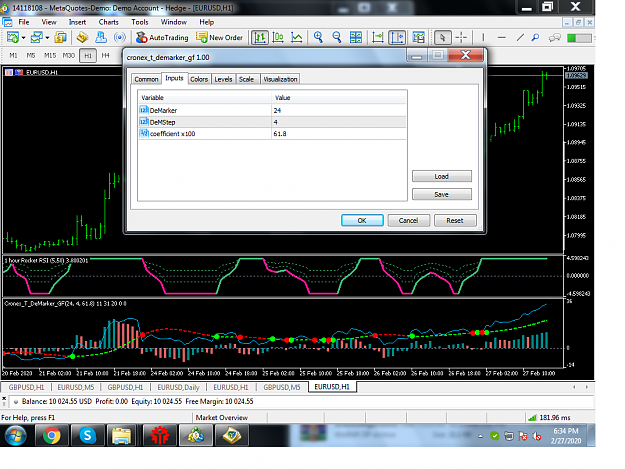The image size is (625, 469).
Task: Switch to the H1 timeframe
Action: tap(88, 56)
